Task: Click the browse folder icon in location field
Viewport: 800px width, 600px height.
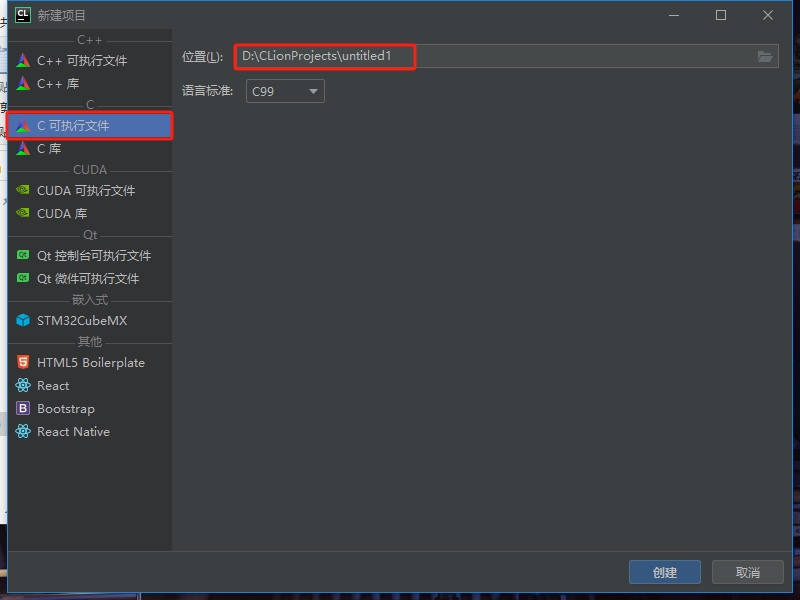Action: coord(765,56)
